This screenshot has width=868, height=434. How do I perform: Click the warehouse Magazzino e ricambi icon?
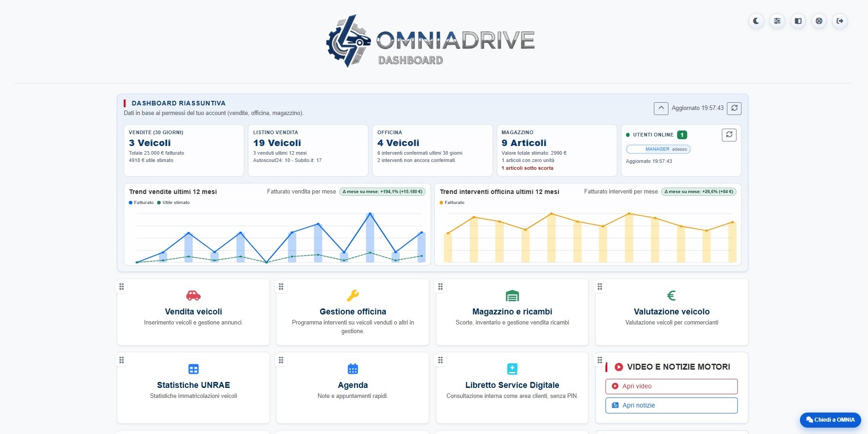click(x=512, y=296)
